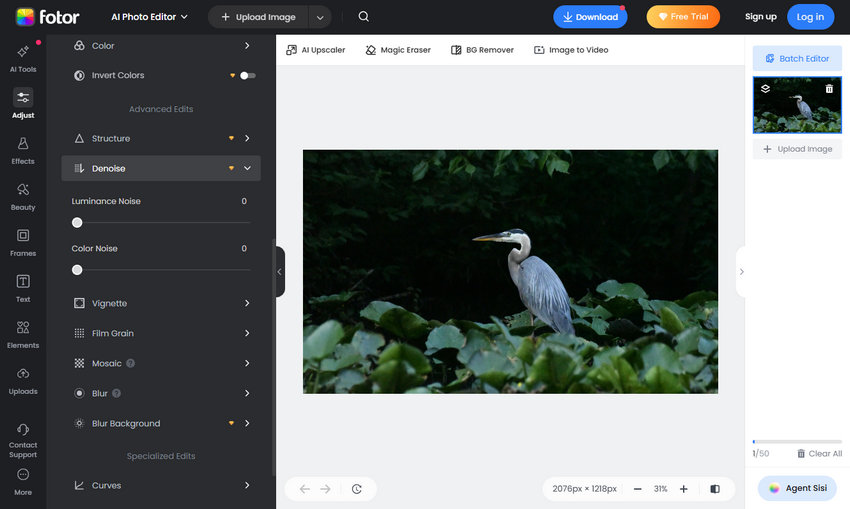Open the Agent Sisi assistant

(x=797, y=488)
